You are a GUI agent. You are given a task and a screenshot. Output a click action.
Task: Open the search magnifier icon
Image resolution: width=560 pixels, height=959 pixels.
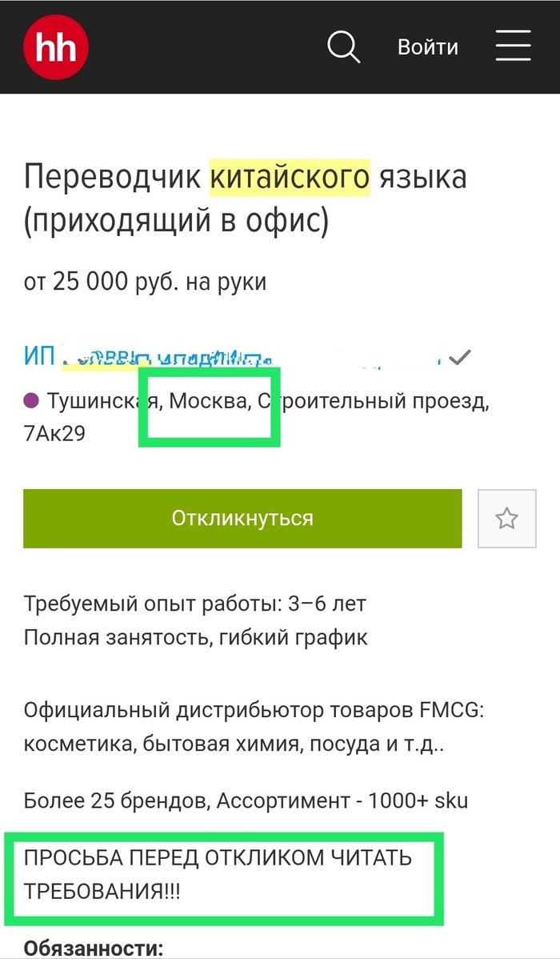tap(343, 47)
